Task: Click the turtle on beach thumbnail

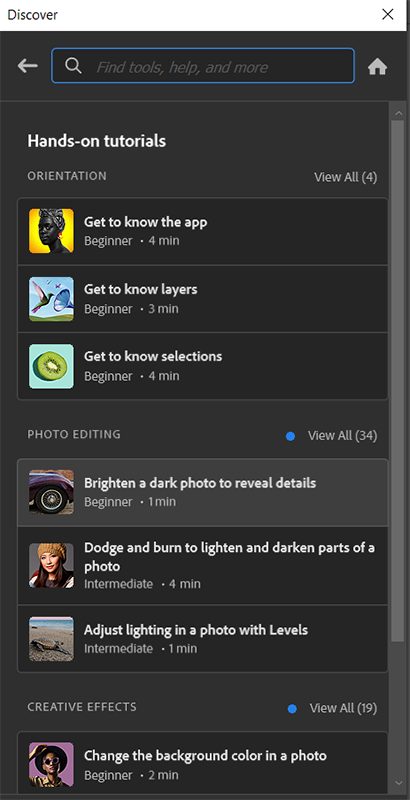Action: coord(51,639)
